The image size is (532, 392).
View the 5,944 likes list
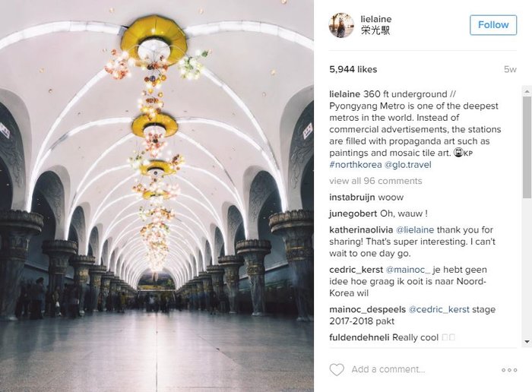pyautogui.click(x=353, y=69)
